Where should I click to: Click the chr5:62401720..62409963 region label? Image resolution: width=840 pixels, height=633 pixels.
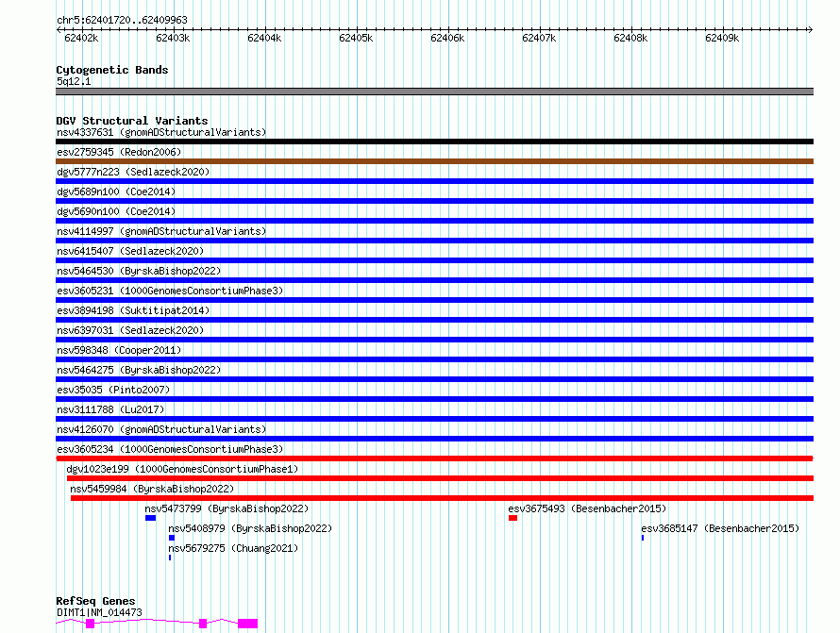point(122,20)
